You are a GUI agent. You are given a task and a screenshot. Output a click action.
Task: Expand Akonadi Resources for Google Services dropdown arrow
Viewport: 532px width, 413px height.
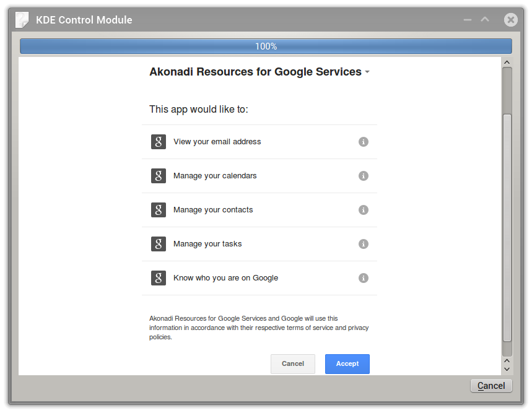click(x=367, y=72)
